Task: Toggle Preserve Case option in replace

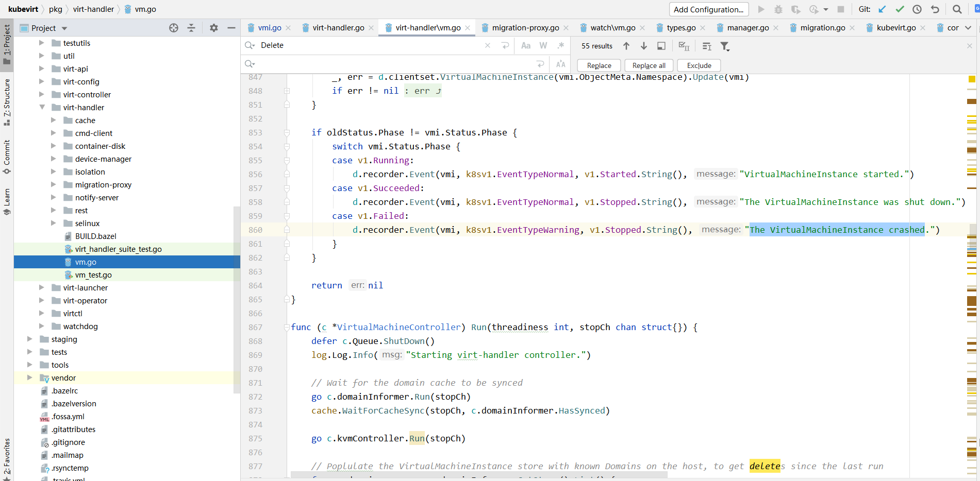Action: [561, 64]
